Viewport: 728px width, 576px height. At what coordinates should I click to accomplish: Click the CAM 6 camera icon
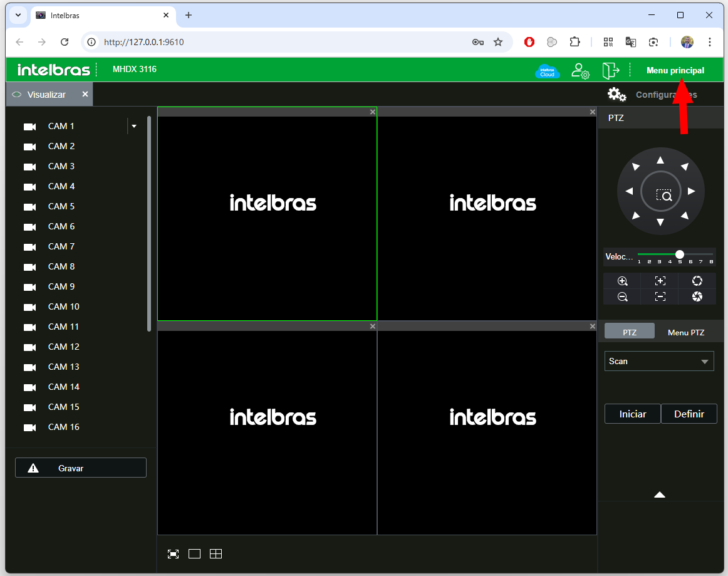coord(29,227)
